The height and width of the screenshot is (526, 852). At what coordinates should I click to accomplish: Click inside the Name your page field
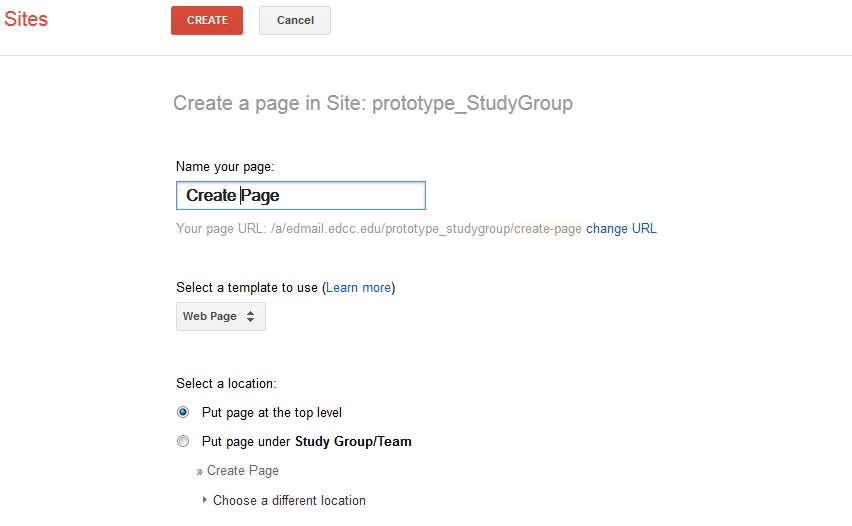click(300, 196)
